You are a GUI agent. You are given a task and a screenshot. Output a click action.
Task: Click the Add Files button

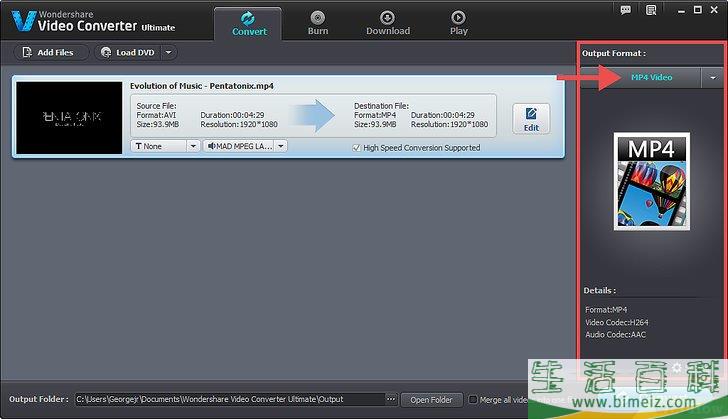click(50, 52)
